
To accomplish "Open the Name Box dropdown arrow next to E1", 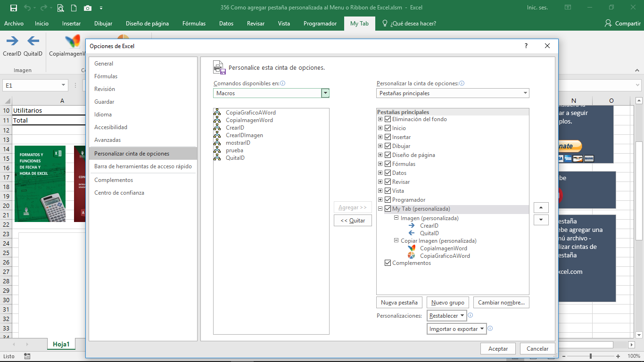I will tap(64, 85).
